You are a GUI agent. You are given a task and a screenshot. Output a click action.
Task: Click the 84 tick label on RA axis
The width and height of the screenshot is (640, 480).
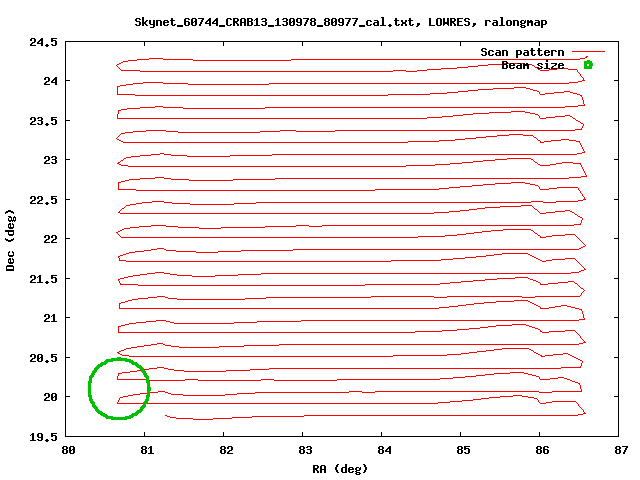[x=384, y=450]
